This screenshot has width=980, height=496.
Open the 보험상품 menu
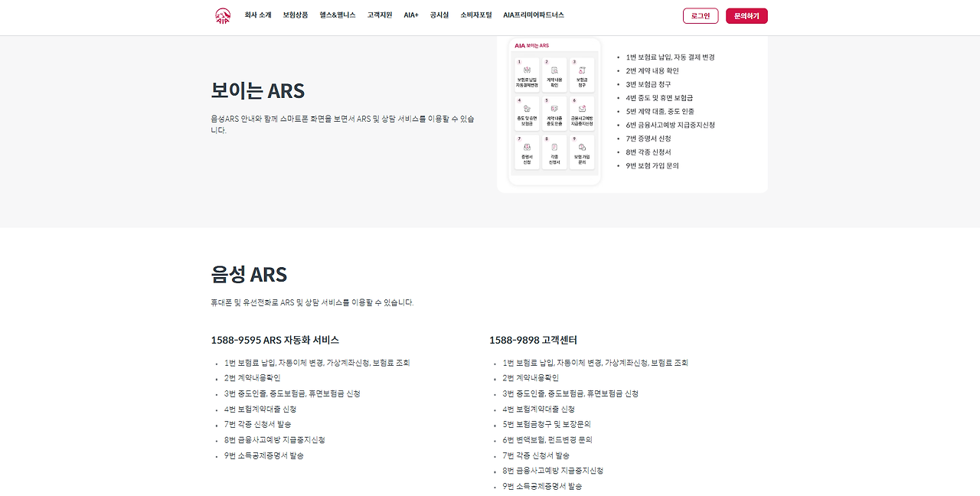click(x=296, y=15)
